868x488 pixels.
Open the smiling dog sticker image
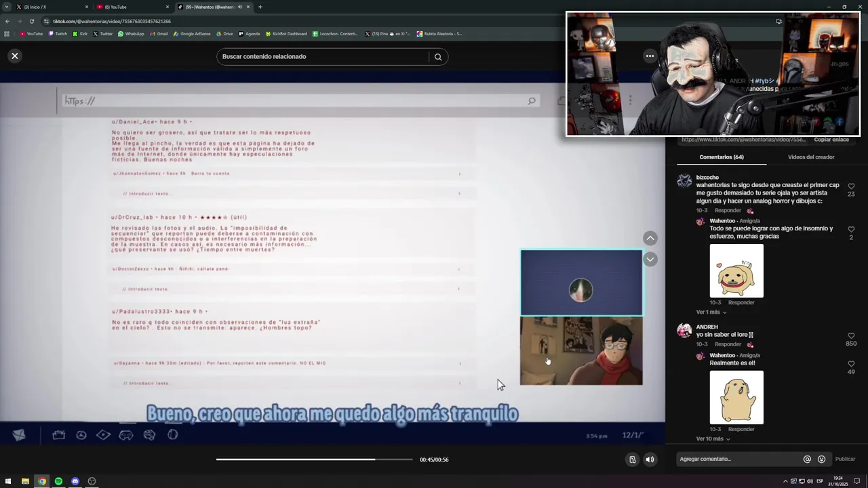(x=736, y=270)
